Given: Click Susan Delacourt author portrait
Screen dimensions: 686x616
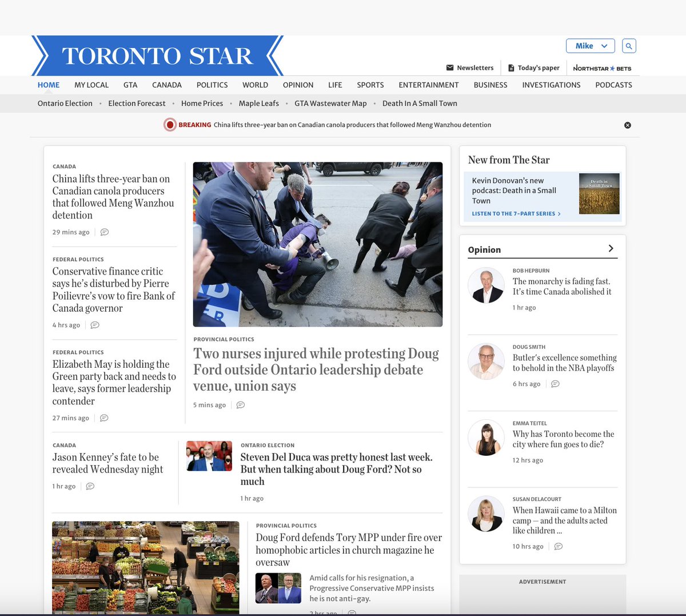Looking at the screenshot, I should point(486,514).
